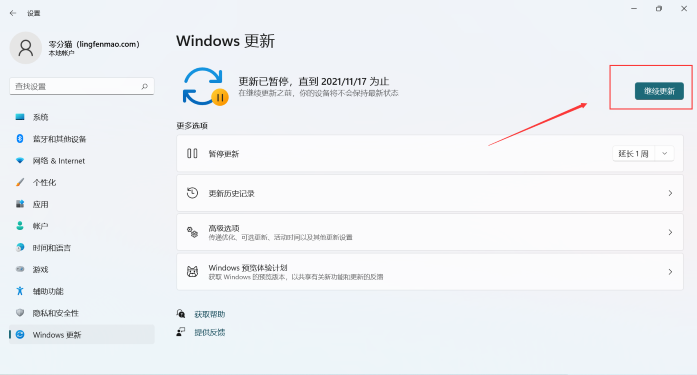The width and height of the screenshot is (697, 375).
Task: Expand 高级选项 with its chevron
Action: pyautogui.click(x=670, y=232)
